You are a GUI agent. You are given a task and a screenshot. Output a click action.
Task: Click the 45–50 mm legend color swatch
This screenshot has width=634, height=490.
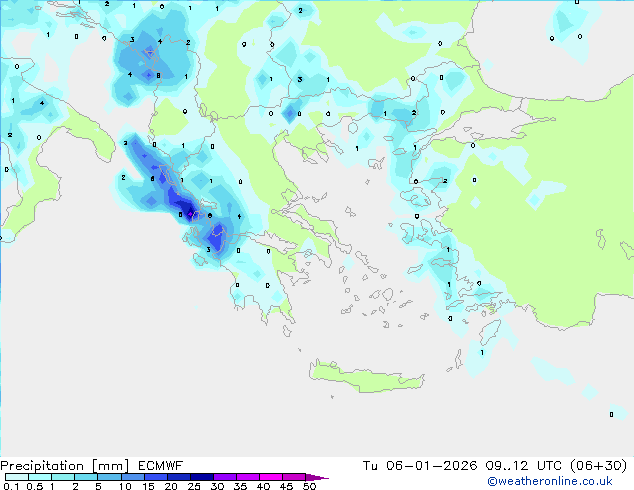[x=294, y=477]
